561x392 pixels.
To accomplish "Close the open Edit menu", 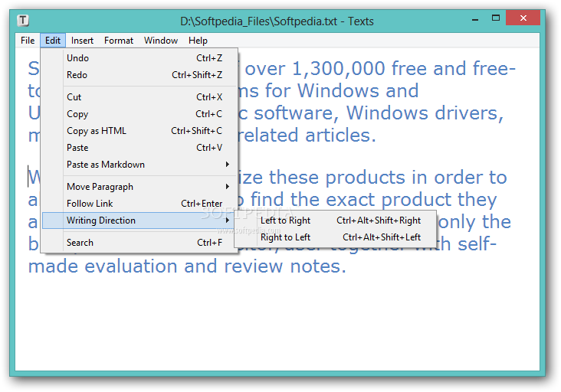I will click(53, 41).
